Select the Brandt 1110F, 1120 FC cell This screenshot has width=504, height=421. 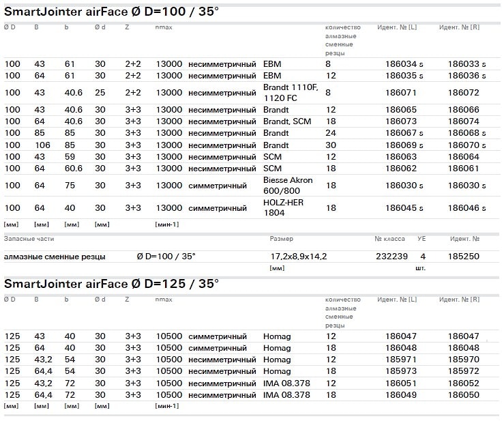pos(290,93)
